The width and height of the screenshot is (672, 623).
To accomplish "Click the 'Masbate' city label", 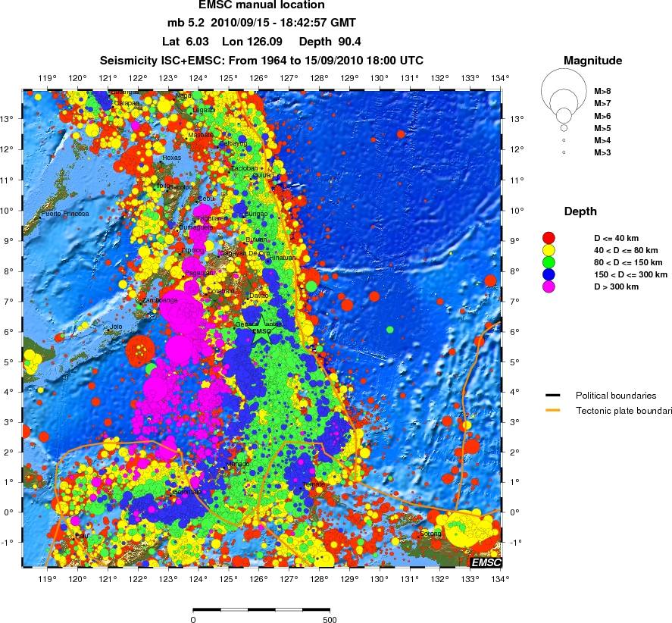I will coord(201,135).
